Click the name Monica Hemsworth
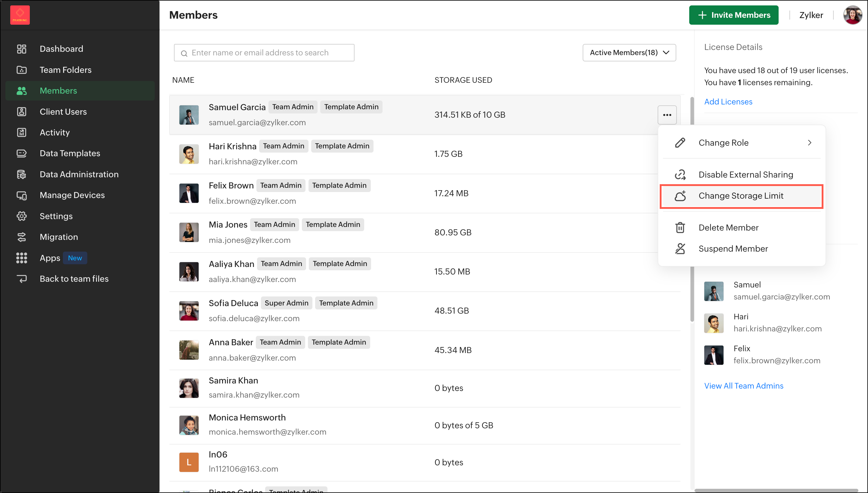The width and height of the screenshot is (868, 493). tap(247, 417)
